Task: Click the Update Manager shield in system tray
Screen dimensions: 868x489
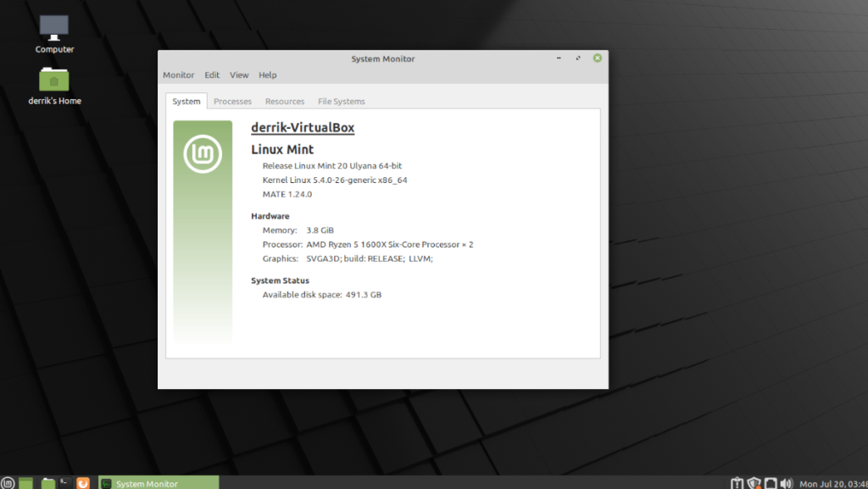Action: click(x=754, y=482)
